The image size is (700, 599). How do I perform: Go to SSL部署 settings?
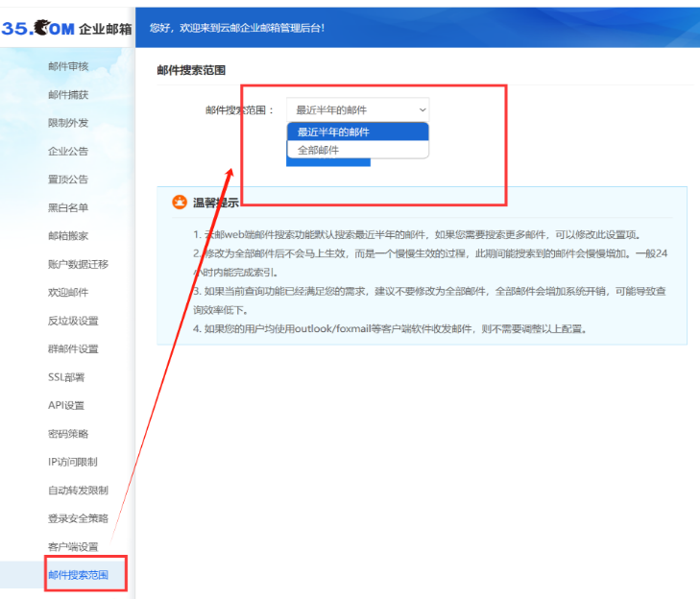coord(66,377)
